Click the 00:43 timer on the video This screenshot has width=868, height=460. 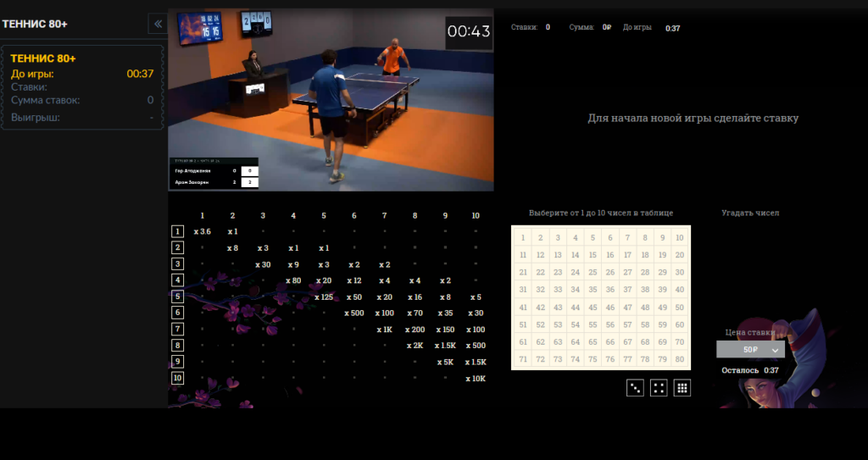469,31
